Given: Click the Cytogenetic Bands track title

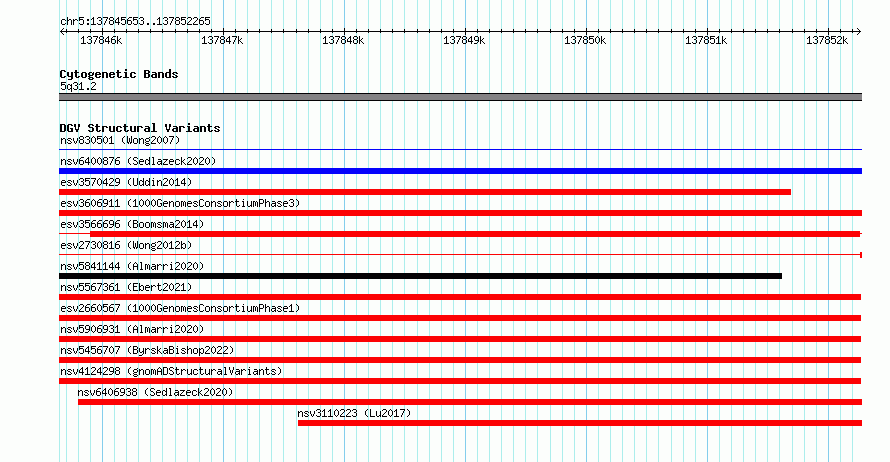Looking at the screenshot, I should (119, 74).
